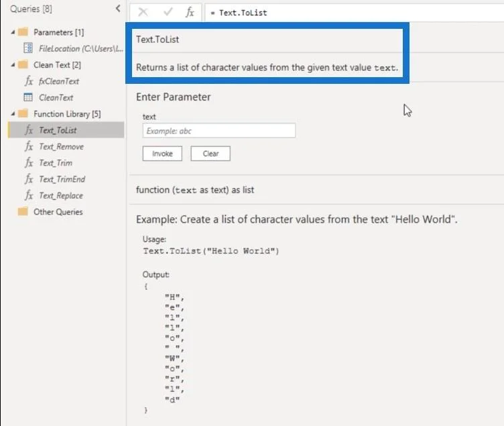Click the function signature 'function (text as text) as list'
Viewport: 504px width, 426px height.
coord(195,190)
